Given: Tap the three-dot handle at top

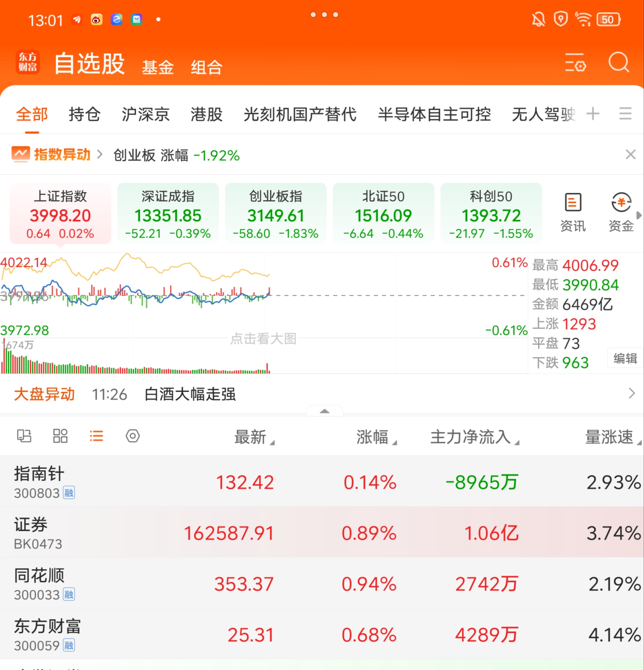Looking at the screenshot, I should tap(324, 15).
